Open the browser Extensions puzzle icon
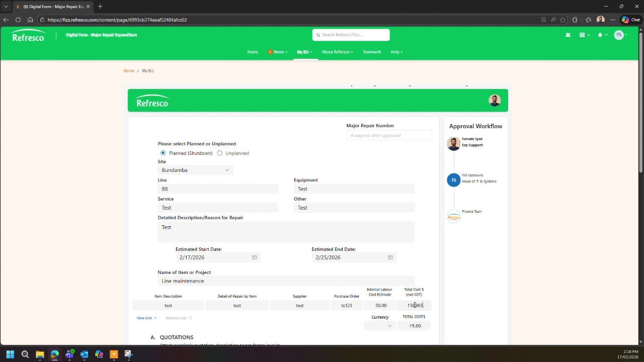Screen dimensions: 644x362 pos(575,20)
